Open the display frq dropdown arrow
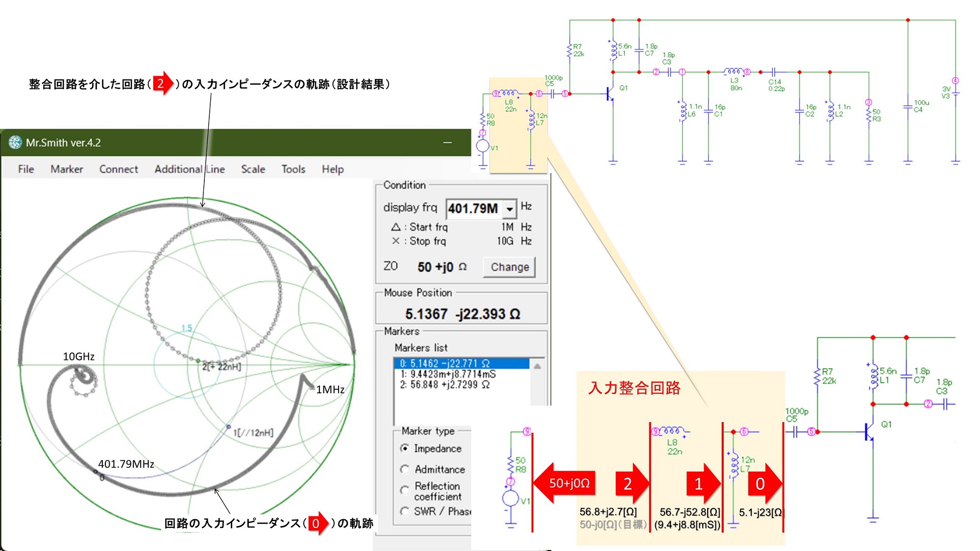The height and width of the screenshot is (551, 980). [510, 209]
